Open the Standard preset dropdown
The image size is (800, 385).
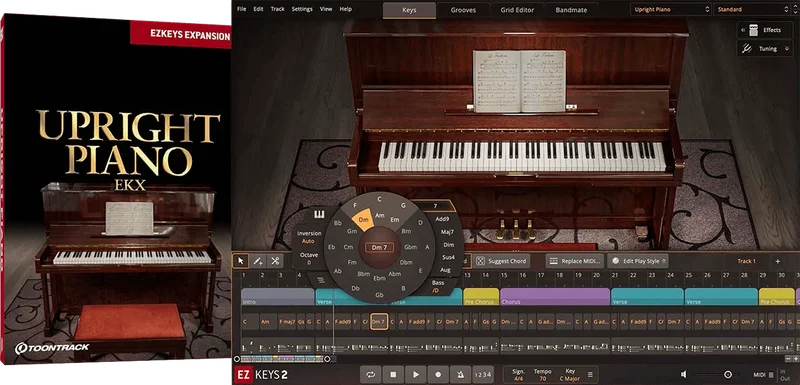coord(752,9)
